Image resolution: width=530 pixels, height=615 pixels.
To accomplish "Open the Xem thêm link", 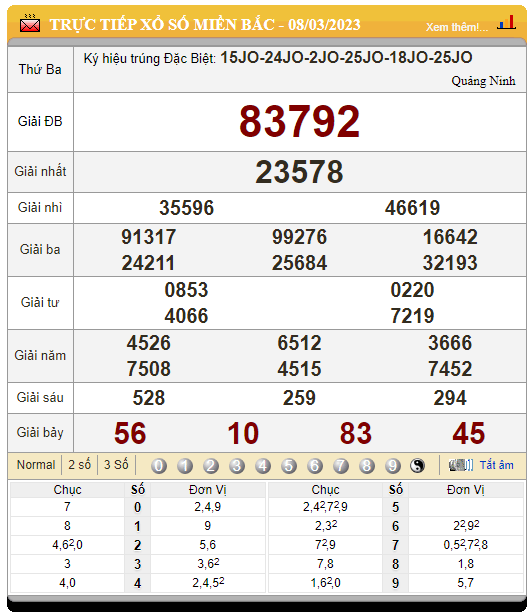I will pyautogui.click(x=457, y=27).
